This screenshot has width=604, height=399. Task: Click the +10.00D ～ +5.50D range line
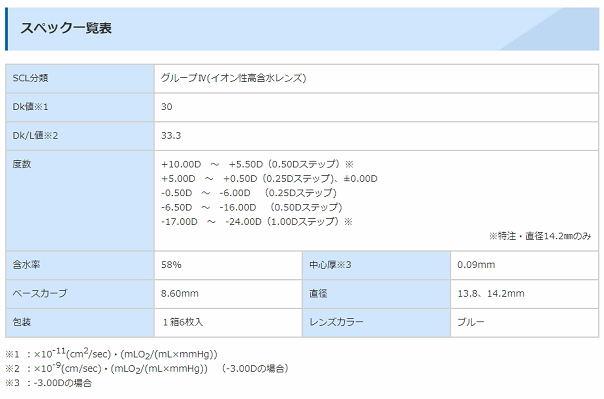pos(257,164)
